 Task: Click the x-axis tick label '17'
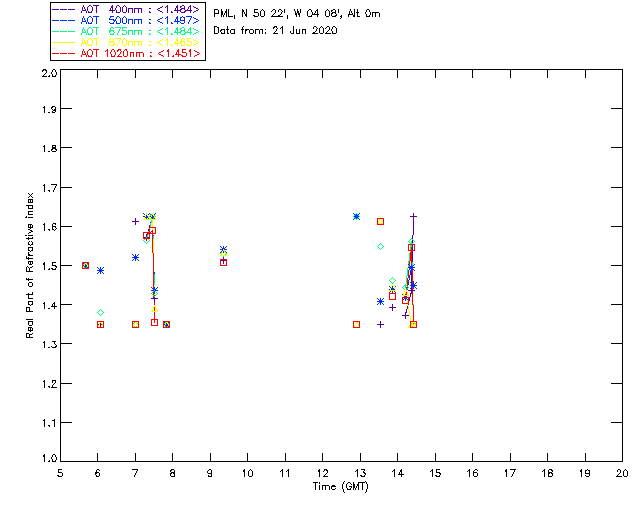(x=510, y=473)
